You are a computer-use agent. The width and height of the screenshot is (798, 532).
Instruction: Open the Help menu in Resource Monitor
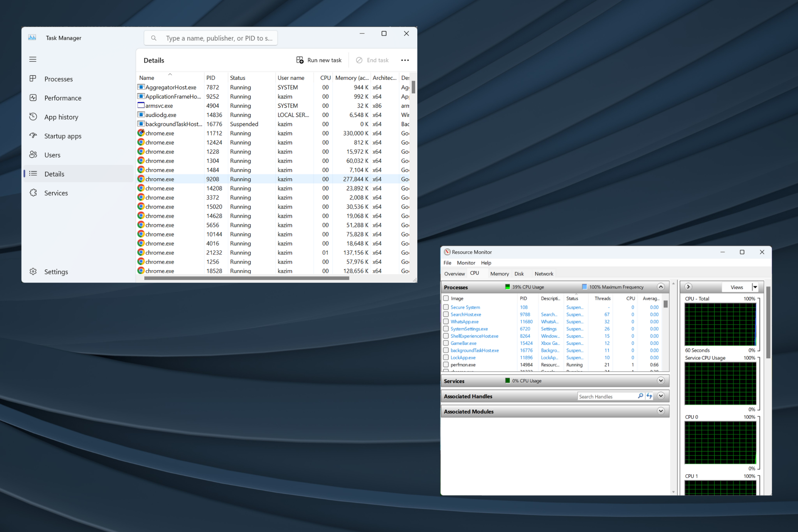coord(486,263)
